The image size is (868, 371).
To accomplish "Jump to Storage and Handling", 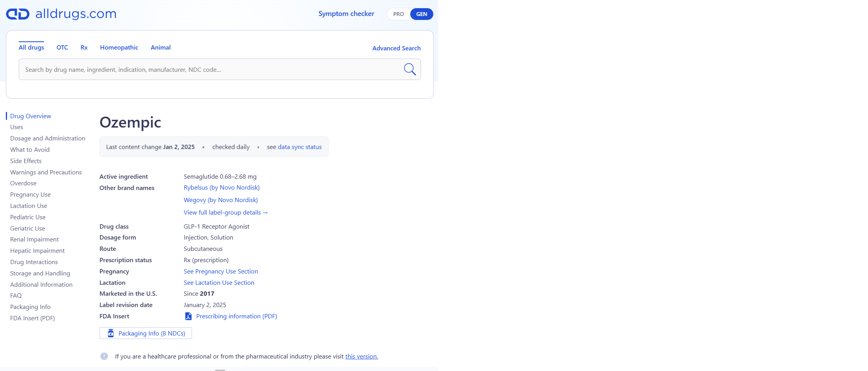I will (40, 273).
